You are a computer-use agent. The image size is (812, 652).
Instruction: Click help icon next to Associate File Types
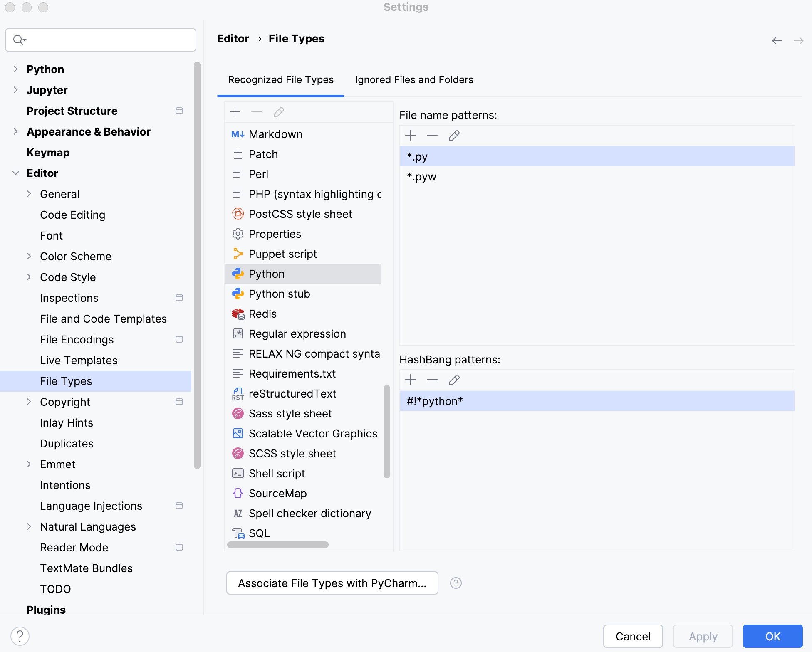pyautogui.click(x=456, y=583)
